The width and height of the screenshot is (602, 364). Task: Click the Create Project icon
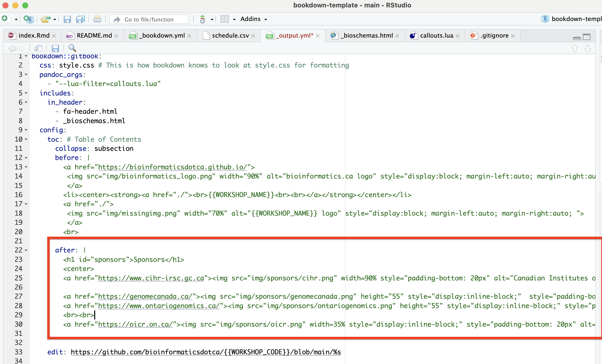pyautogui.click(x=28, y=19)
